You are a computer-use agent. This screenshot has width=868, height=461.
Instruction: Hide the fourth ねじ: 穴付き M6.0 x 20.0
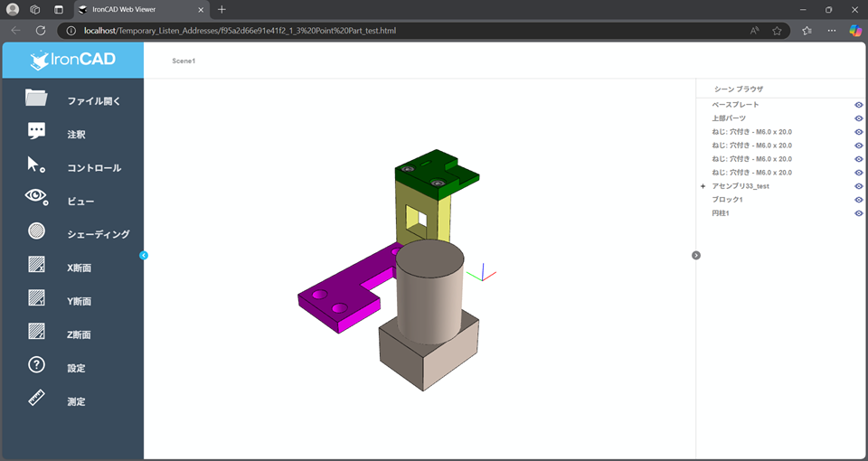coord(859,173)
